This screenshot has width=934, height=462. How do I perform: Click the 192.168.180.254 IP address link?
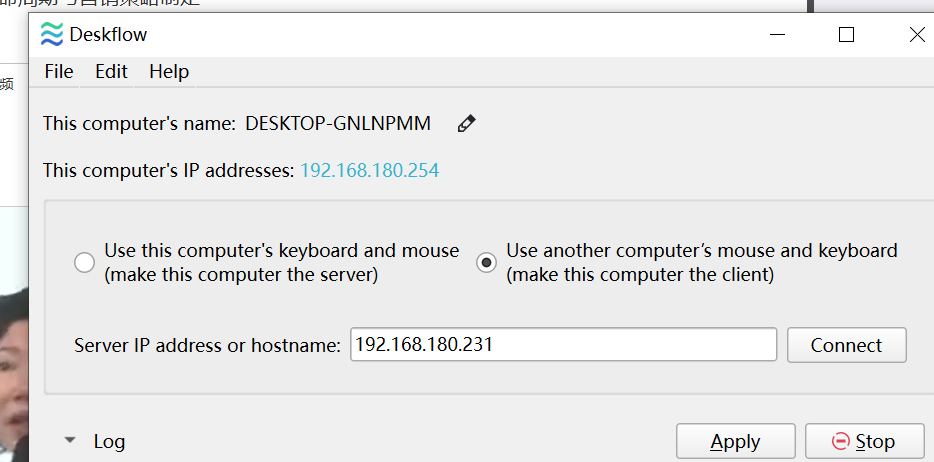coord(370,171)
